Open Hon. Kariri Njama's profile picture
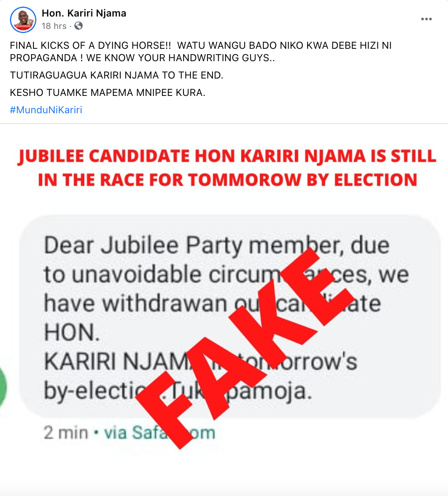Screen dimensions: 448x496 [23, 19]
